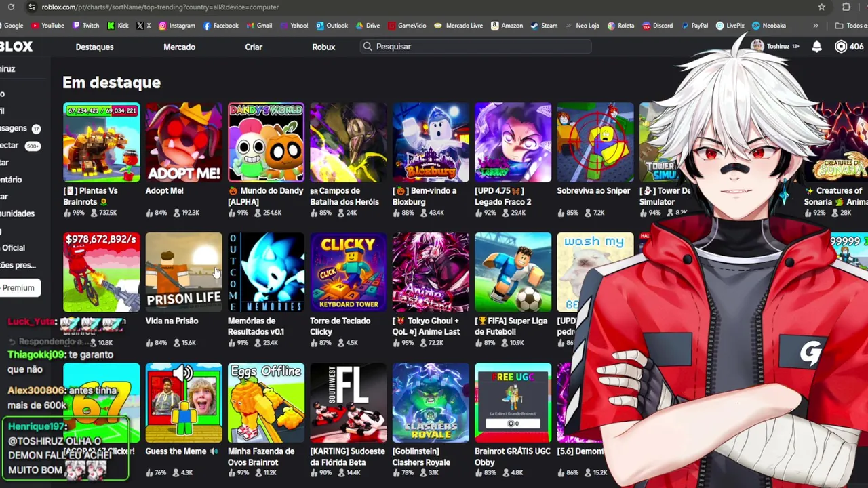Open the GameVicio bookmark

coord(407,26)
